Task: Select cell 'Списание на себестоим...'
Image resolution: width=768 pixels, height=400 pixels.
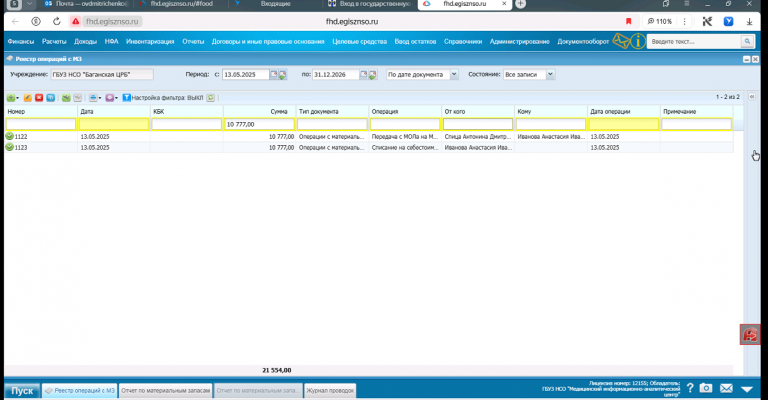Action: [405, 147]
